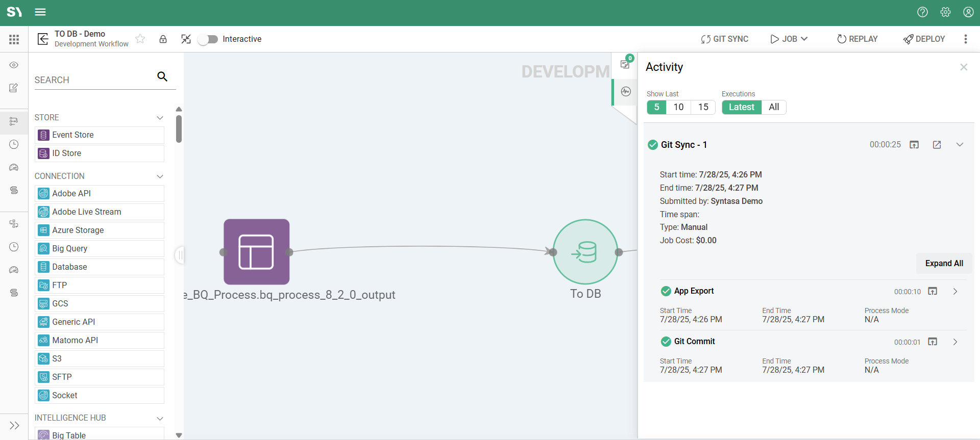Open the apps grid menu icon
The image size is (980, 440).
tap(14, 39)
